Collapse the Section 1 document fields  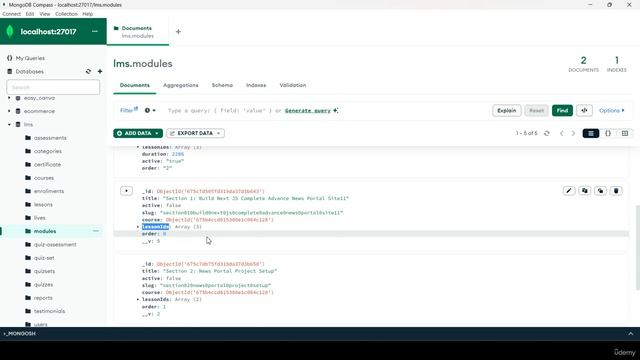pos(127,191)
